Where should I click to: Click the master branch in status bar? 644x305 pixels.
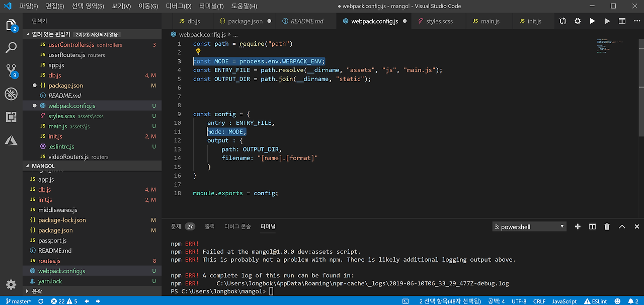[x=18, y=301]
